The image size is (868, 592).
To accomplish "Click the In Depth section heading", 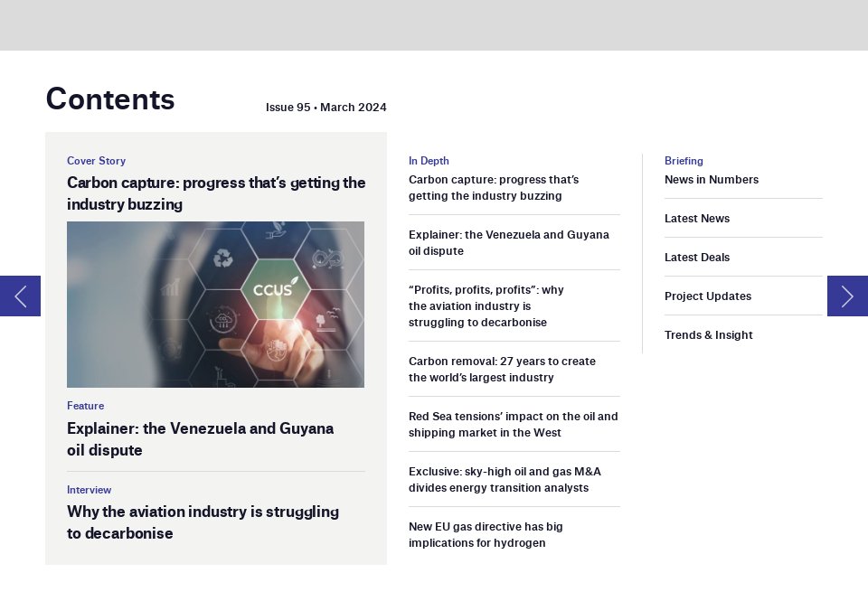I will pos(429,161).
